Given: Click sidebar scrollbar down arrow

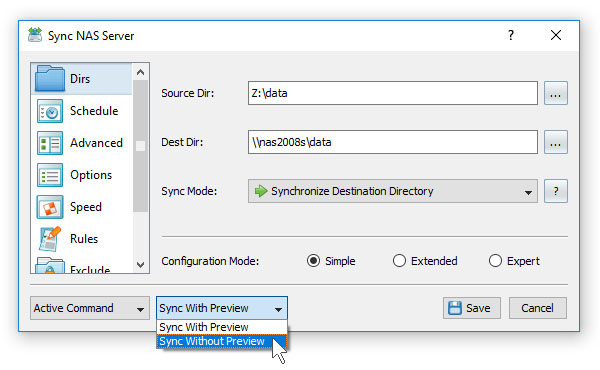Looking at the screenshot, I should (x=140, y=265).
